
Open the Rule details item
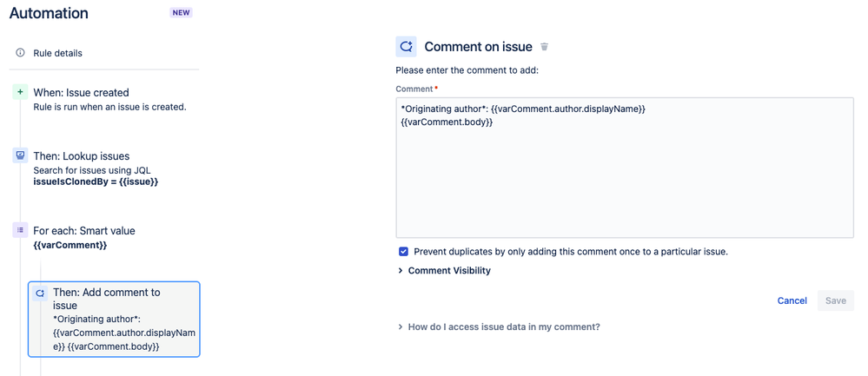point(57,53)
